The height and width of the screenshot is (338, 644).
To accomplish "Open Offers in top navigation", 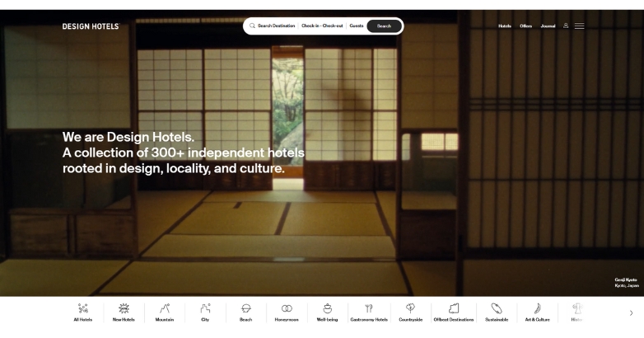I will pos(525,26).
